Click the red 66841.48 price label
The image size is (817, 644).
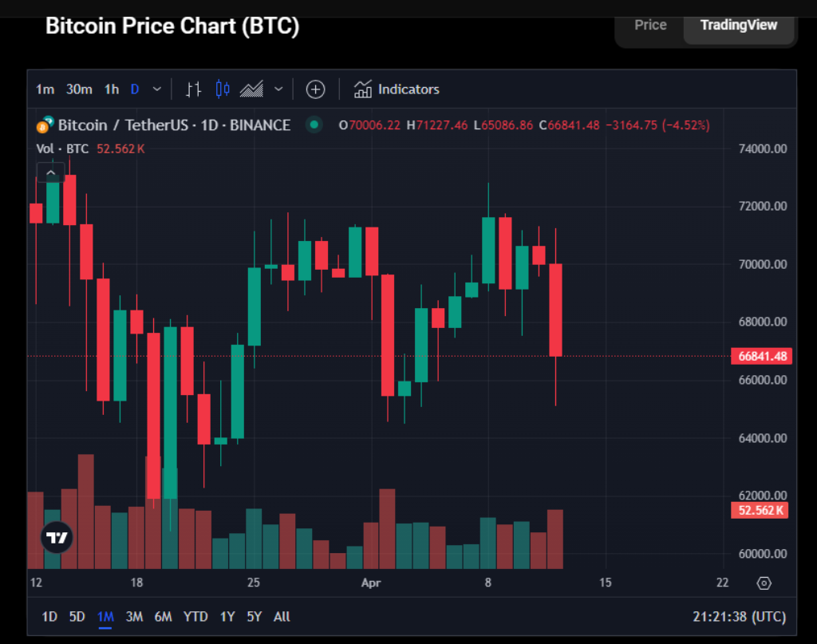(x=760, y=356)
